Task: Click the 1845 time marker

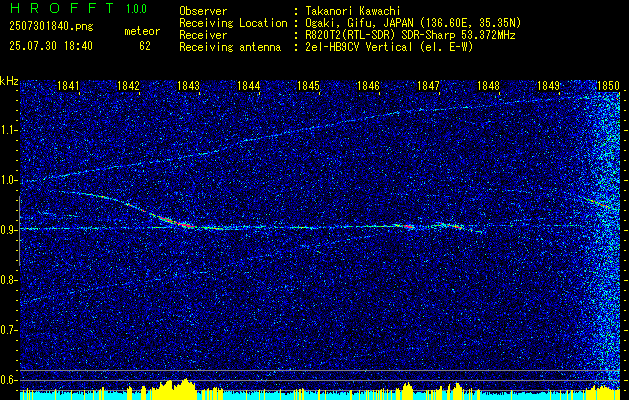Action: click(308, 85)
